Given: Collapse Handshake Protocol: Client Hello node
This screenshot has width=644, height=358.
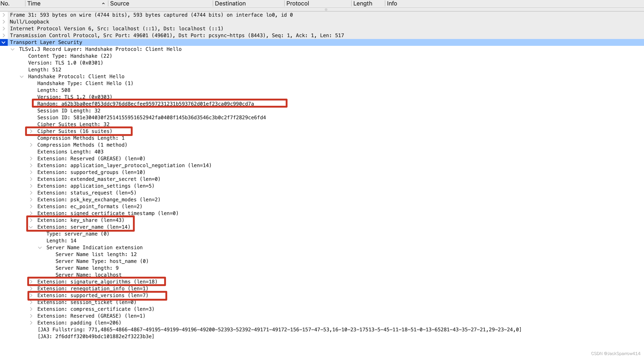Looking at the screenshot, I should (x=22, y=77).
